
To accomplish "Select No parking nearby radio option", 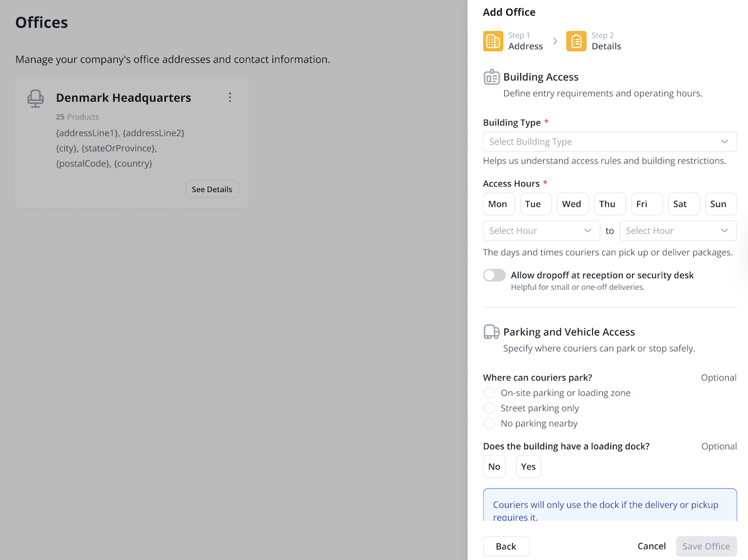I will 489,423.
